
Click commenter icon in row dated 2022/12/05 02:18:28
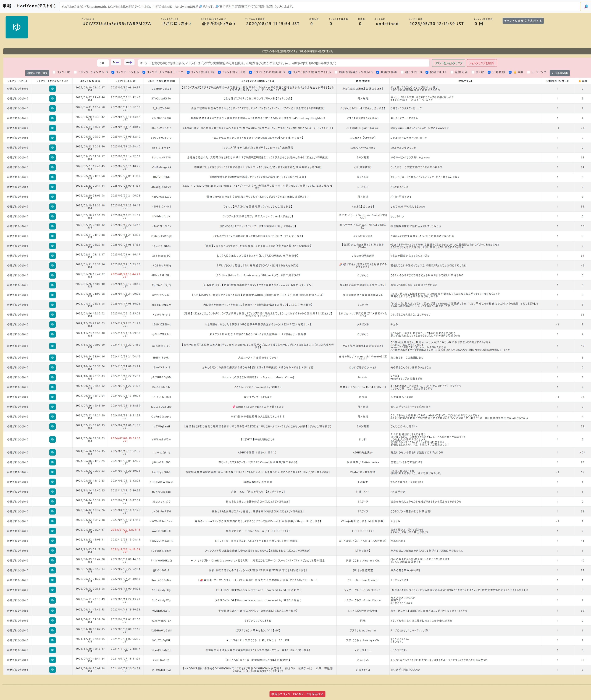[x=52, y=551]
